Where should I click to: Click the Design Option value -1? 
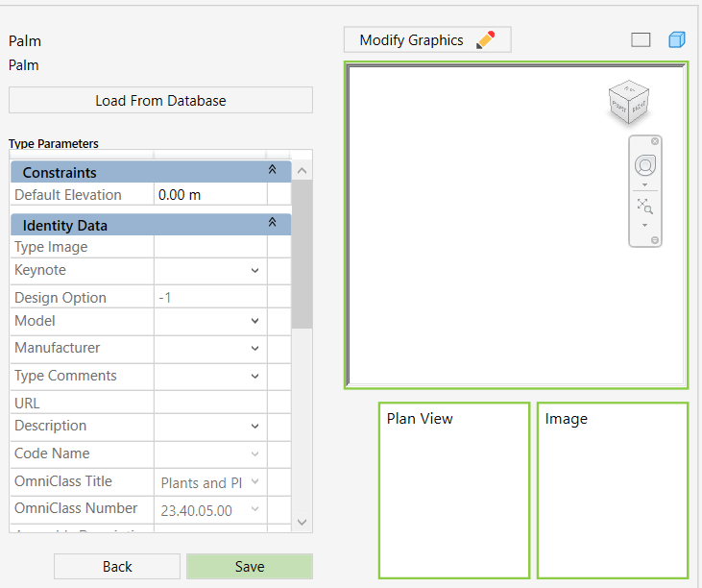point(210,297)
